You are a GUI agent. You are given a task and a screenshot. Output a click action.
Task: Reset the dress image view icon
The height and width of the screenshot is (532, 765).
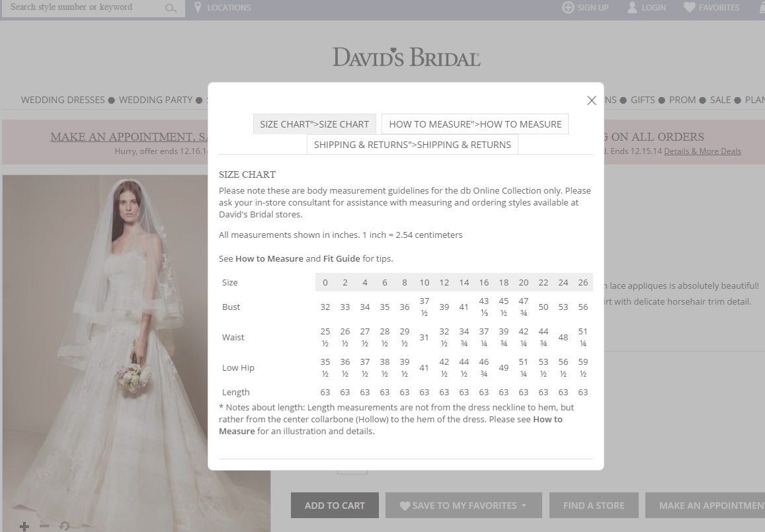pyautogui.click(x=64, y=526)
